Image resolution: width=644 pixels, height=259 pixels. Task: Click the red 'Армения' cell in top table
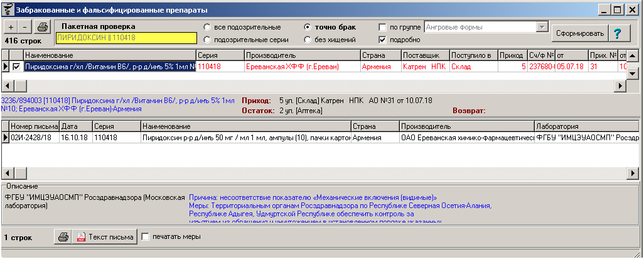click(x=381, y=67)
